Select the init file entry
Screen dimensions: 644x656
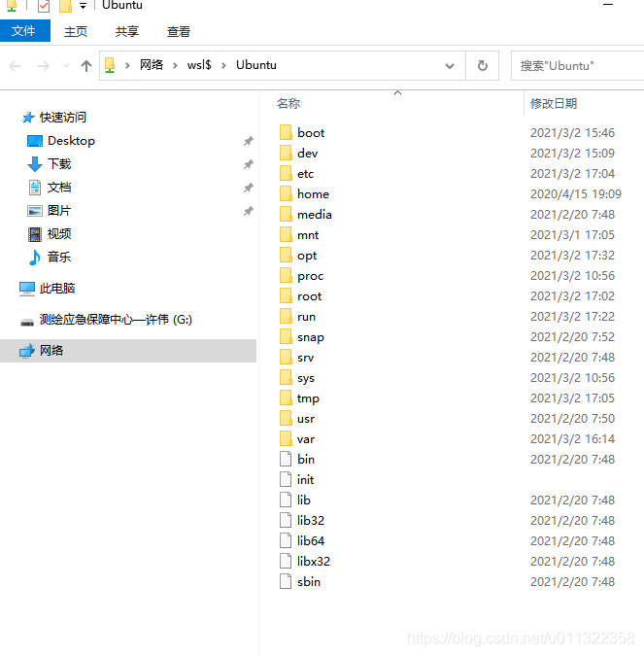coord(297,480)
